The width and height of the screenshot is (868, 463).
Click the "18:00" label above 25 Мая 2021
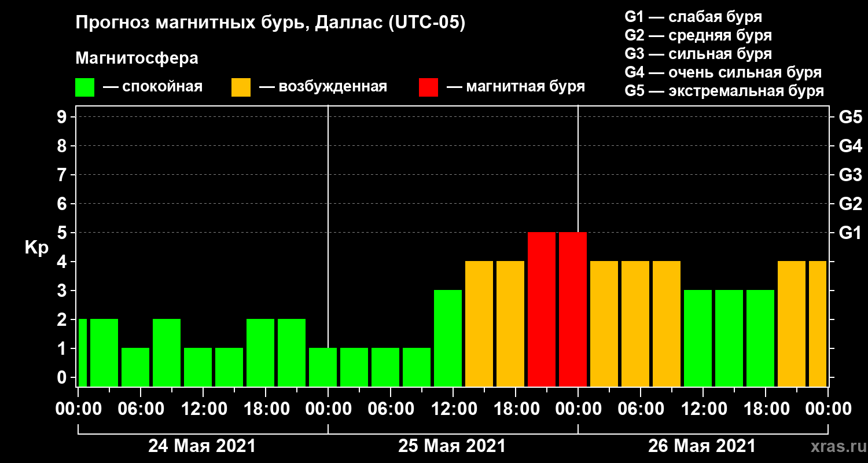pyautogui.click(x=516, y=409)
